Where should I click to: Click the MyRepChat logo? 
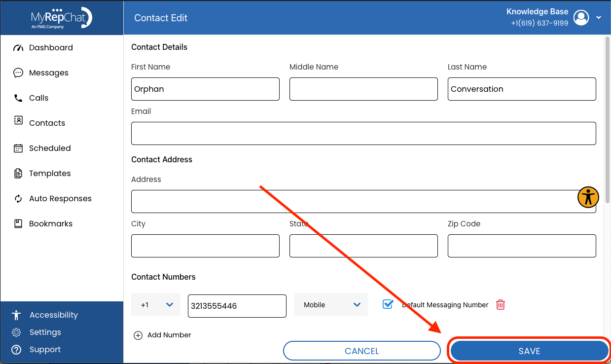[x=62, y=18]
